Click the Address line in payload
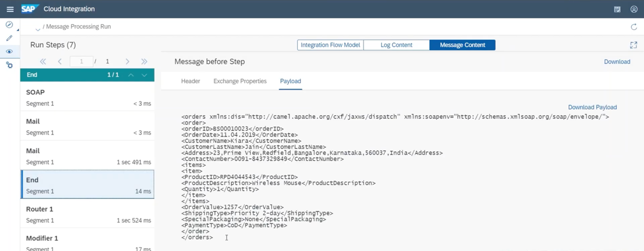Screen dimensions: 644x251 312,153
